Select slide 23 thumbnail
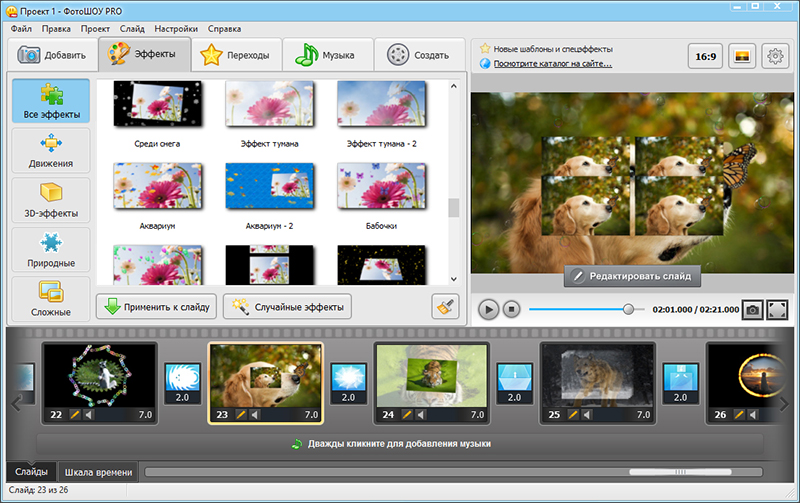 266,376
